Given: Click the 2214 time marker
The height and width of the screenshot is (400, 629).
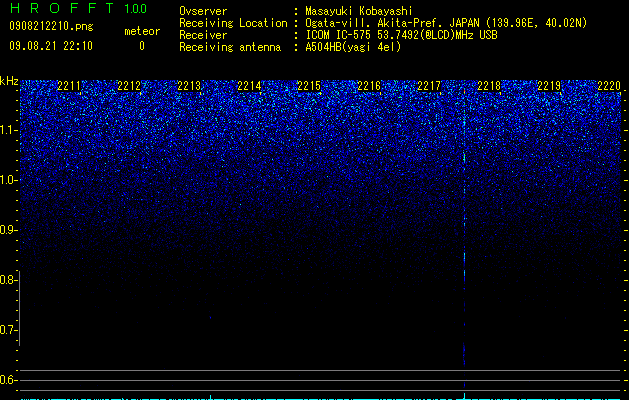Looking at the screenshot, I should 249,86.
